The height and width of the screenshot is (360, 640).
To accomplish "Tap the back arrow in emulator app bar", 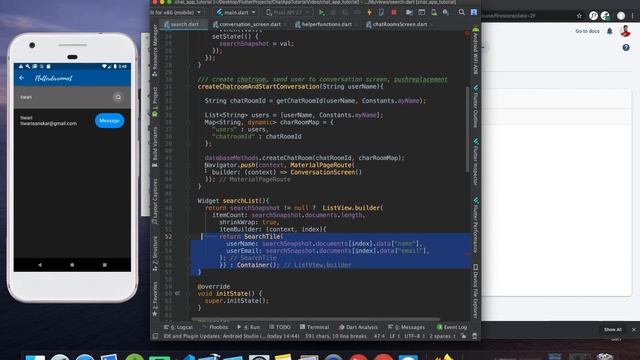I will [22, 78].
